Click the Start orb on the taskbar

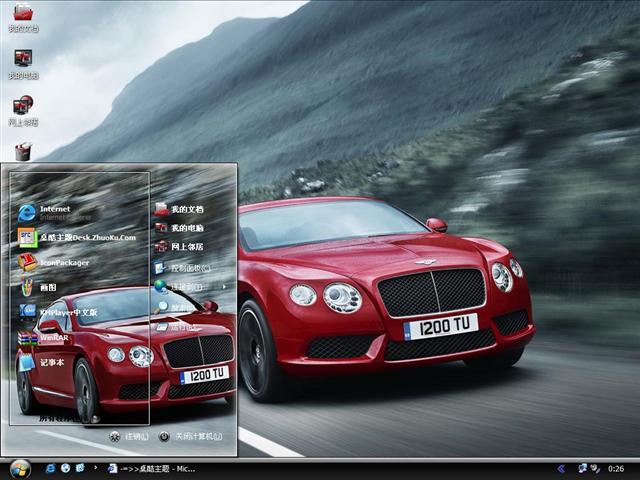(x=20, y=468)
